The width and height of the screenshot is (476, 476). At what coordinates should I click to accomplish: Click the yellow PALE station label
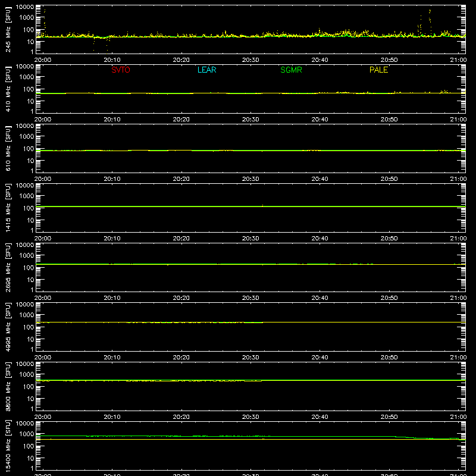[x=378, y=70]
